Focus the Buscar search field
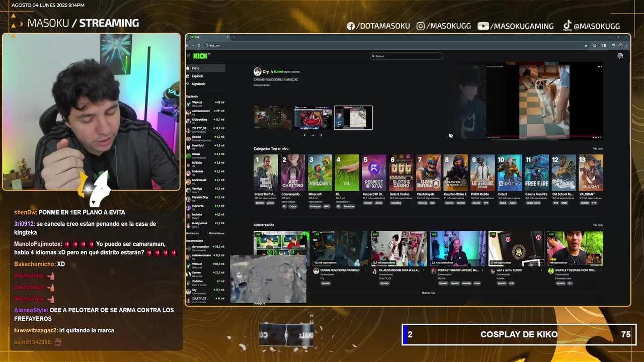Viewport: 644px width, 362px height. 407,56
